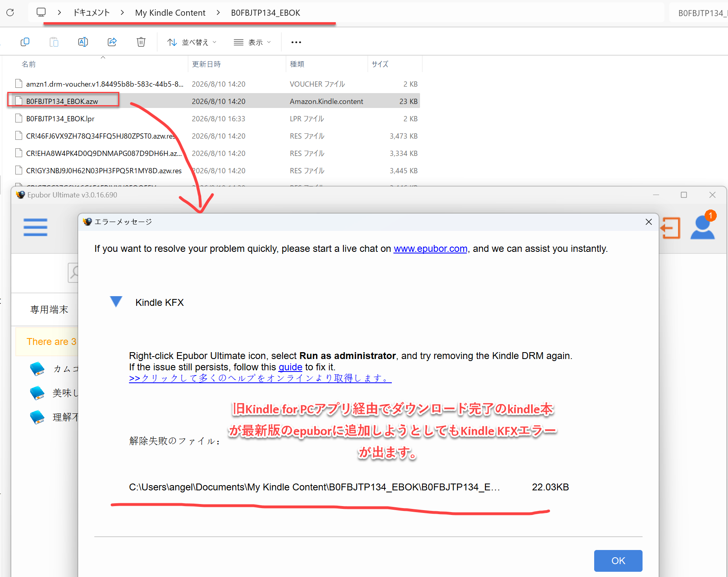Open the three-dot more options menu
The width and height of the screenshot is (728, 577).
click(296, 42)
